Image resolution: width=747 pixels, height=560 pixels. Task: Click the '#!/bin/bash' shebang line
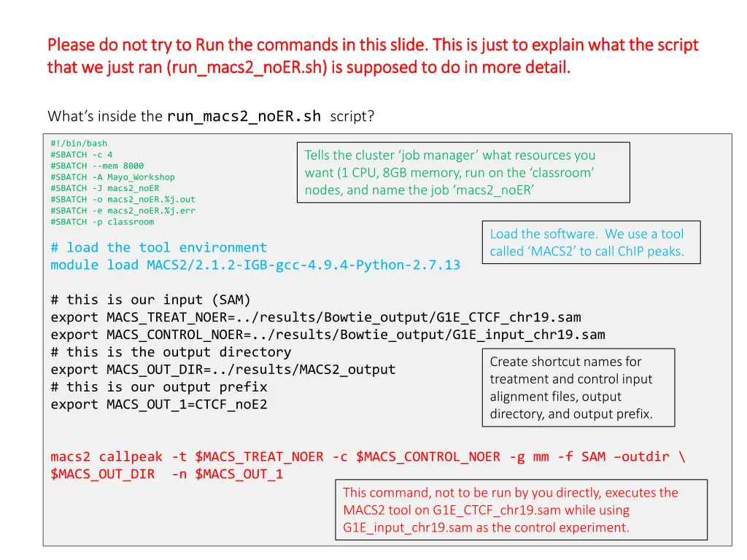[79, 144]
